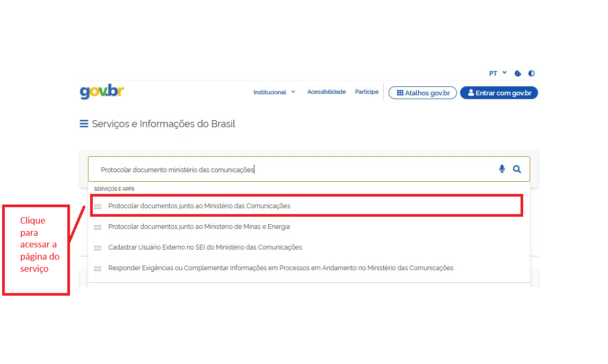Select Protocolar documentos junto ao Ministério das Comunicações
Screen dimensions: 608x364
[x=306, y=206]
